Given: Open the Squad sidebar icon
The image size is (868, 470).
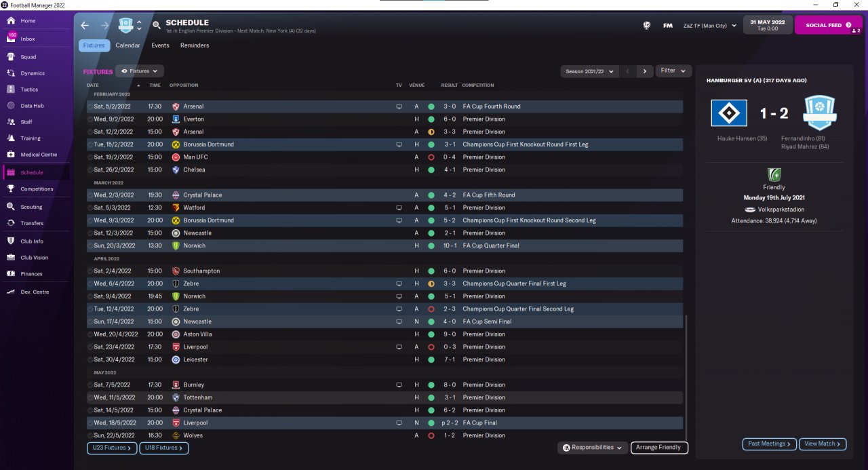Looking at the screenshot, I should coord(11,57).
